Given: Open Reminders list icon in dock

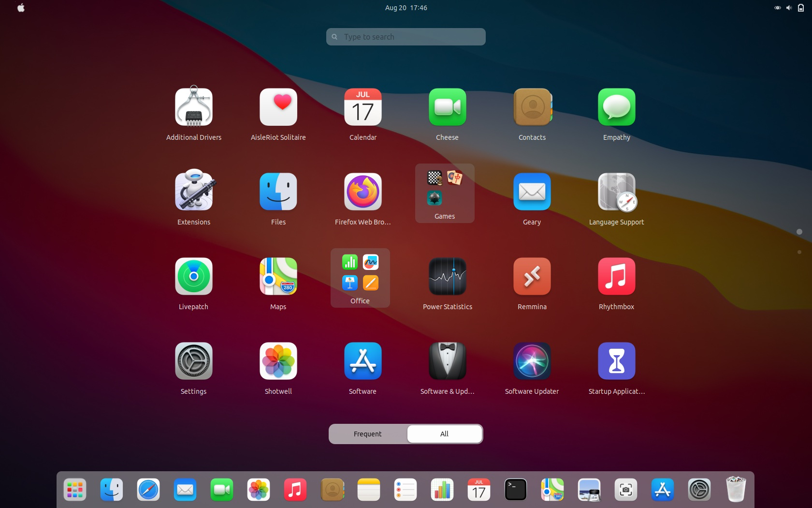Looking at the screenshot, I should 406,490.
